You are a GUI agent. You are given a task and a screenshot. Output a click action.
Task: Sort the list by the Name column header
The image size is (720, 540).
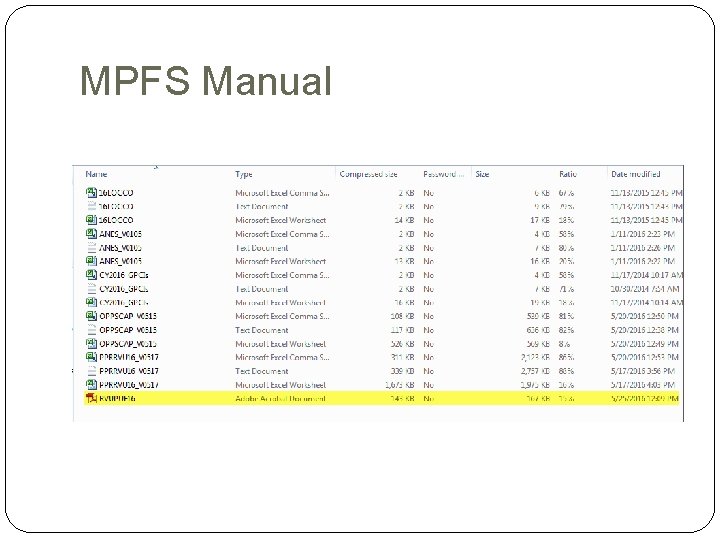pyautogui.click(x=96, y=174)
